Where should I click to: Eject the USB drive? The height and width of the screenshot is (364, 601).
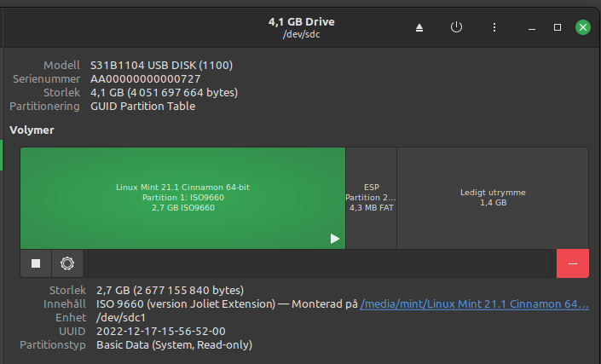419,27
